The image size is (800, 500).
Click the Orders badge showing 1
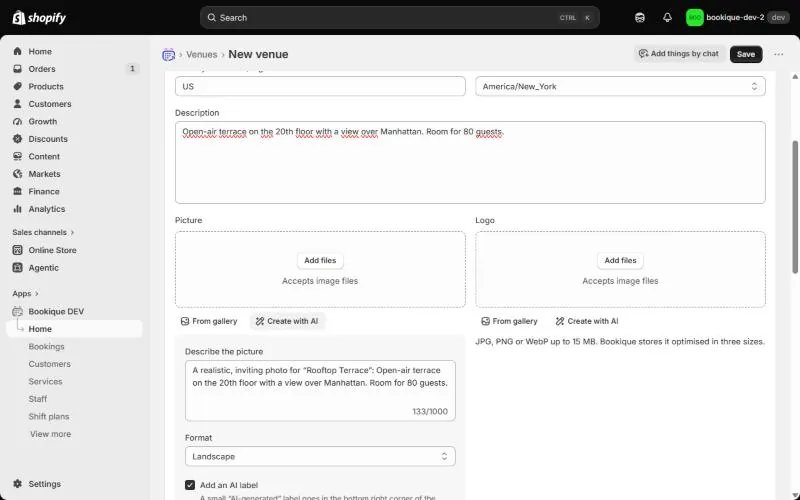click(132, 68)
